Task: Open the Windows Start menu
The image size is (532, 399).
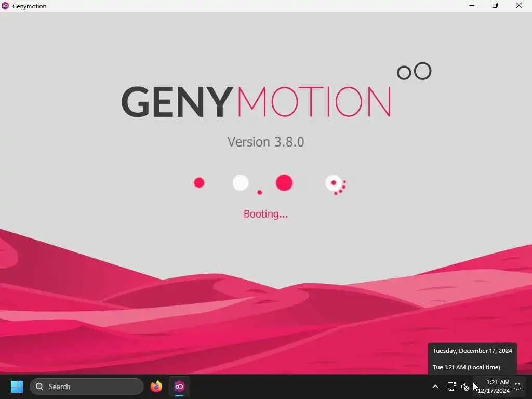Action: [x=17, y=387]
